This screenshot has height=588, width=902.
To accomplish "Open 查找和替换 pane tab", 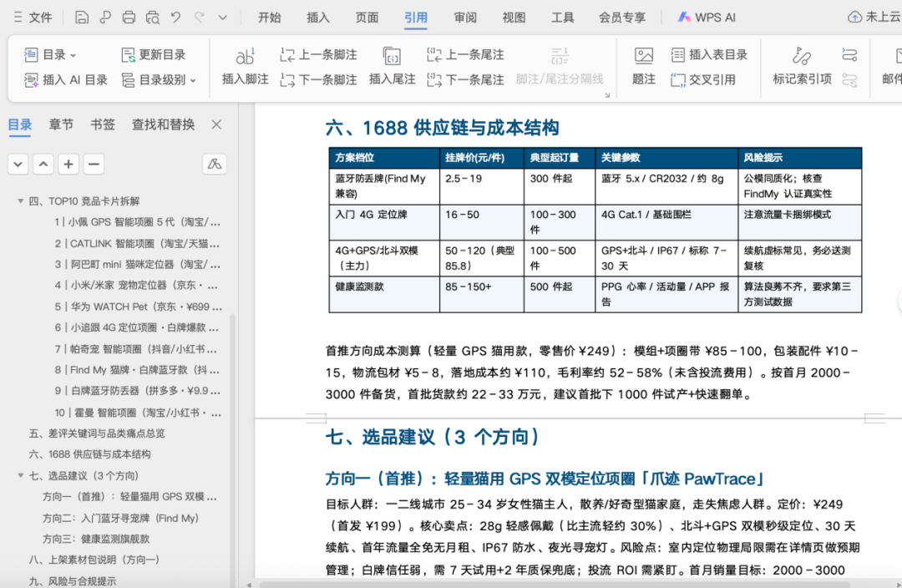I will [164, 124].
